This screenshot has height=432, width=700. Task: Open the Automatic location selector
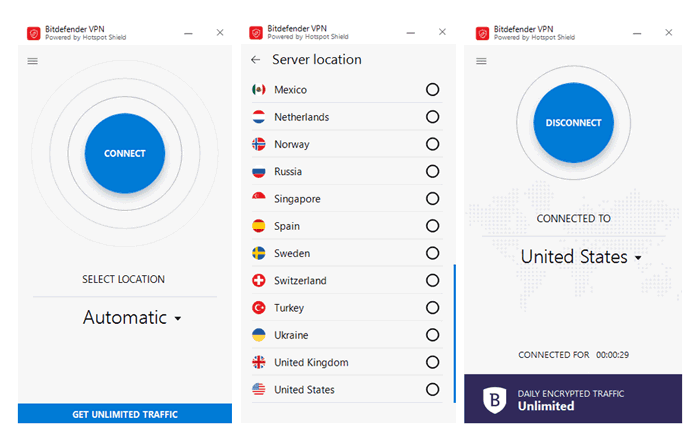[132, 318]
